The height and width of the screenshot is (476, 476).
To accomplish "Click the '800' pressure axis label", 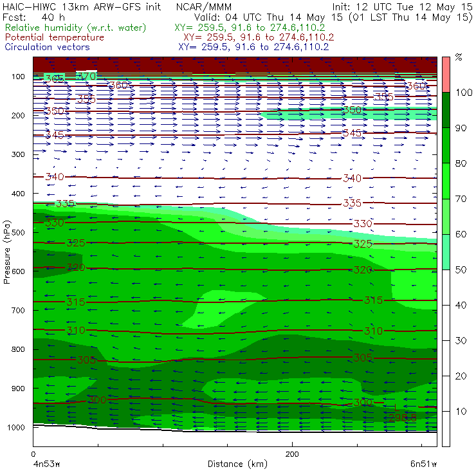I will (18, 349).
